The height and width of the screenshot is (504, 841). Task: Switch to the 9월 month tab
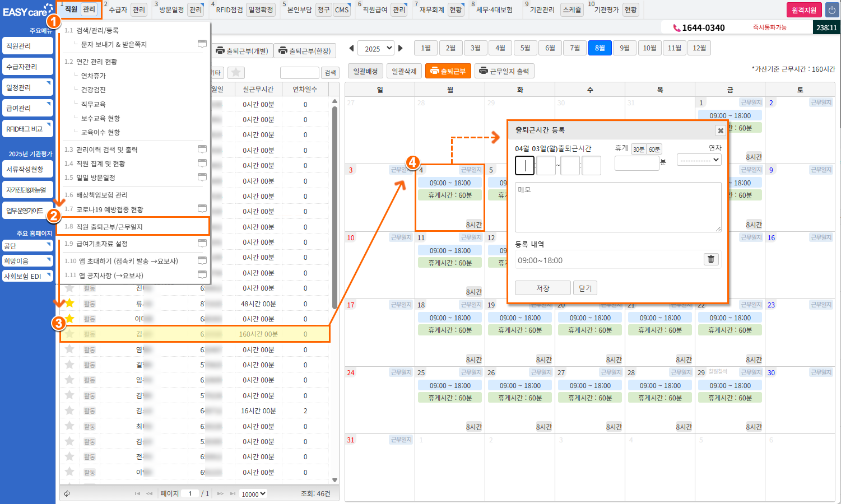click(624, 48)
